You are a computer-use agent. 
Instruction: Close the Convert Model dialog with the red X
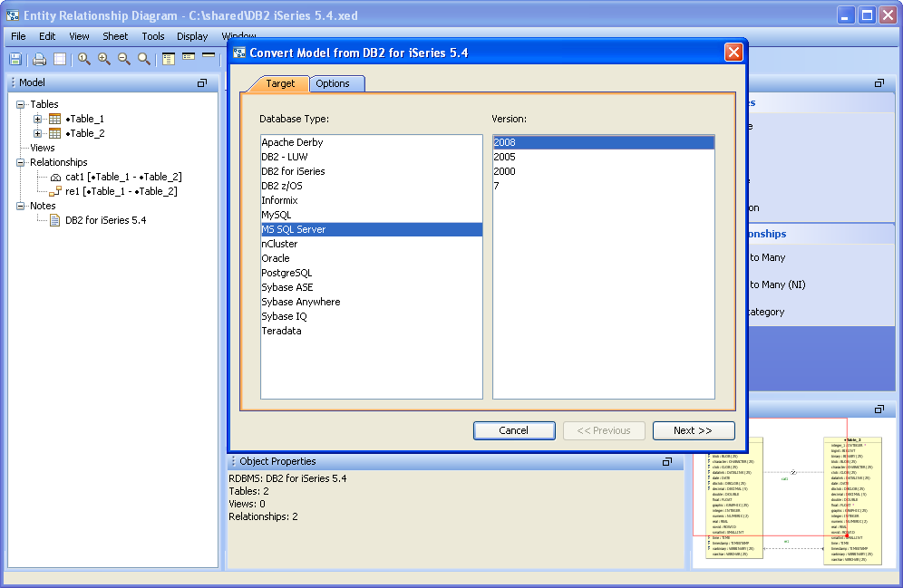point(733,53)
